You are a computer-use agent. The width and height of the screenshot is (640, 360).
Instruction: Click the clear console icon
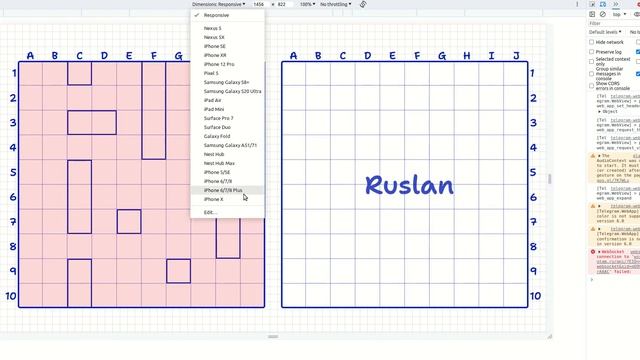(603, 14)
